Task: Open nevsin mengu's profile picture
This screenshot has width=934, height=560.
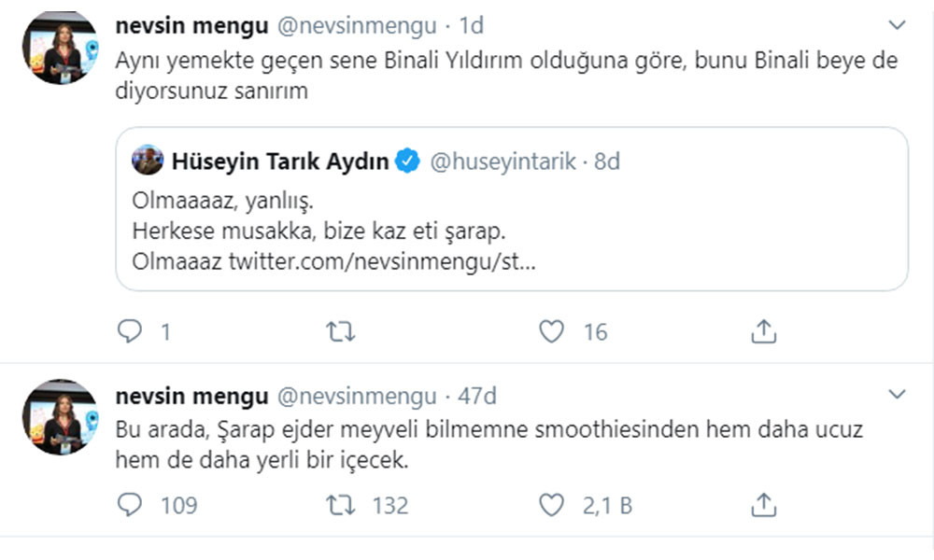Action: pos(59,44)
